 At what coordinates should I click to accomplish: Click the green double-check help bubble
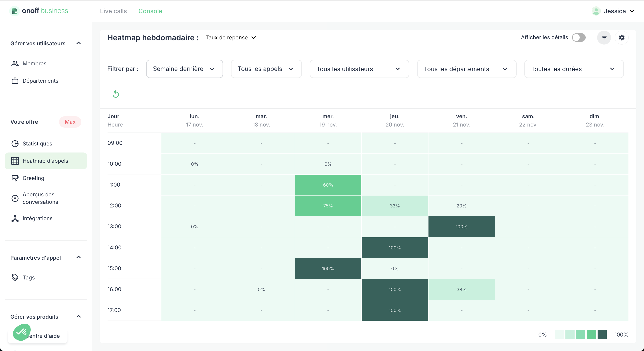point(22,332)
